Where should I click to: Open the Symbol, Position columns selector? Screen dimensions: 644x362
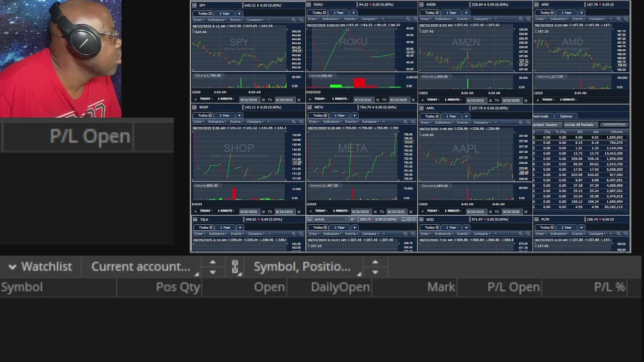306,266
